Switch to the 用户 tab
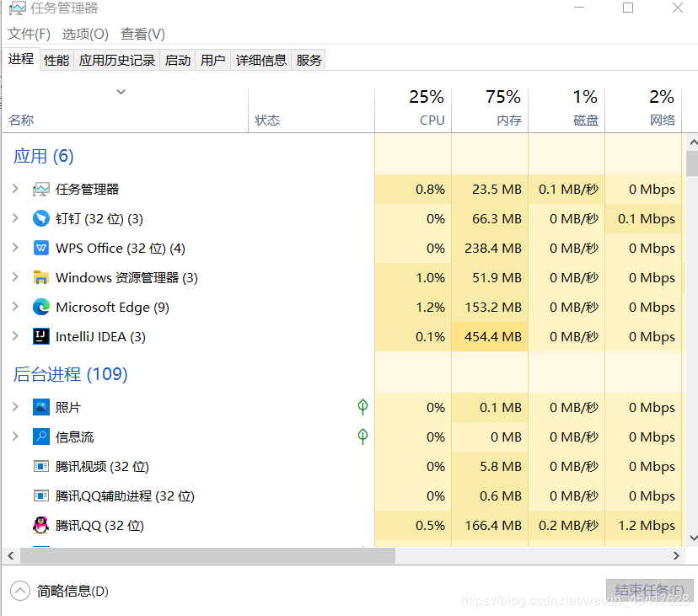698x616 pixels. tap(212, 60)
